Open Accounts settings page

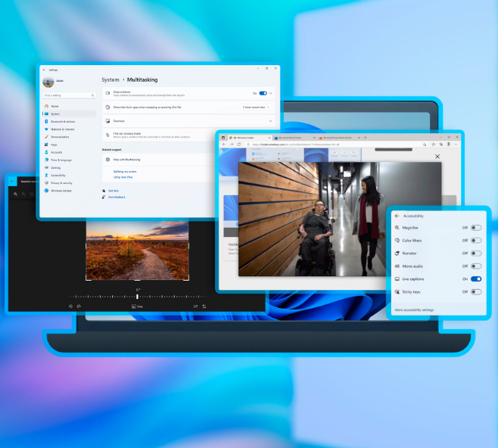pos(69,152)
